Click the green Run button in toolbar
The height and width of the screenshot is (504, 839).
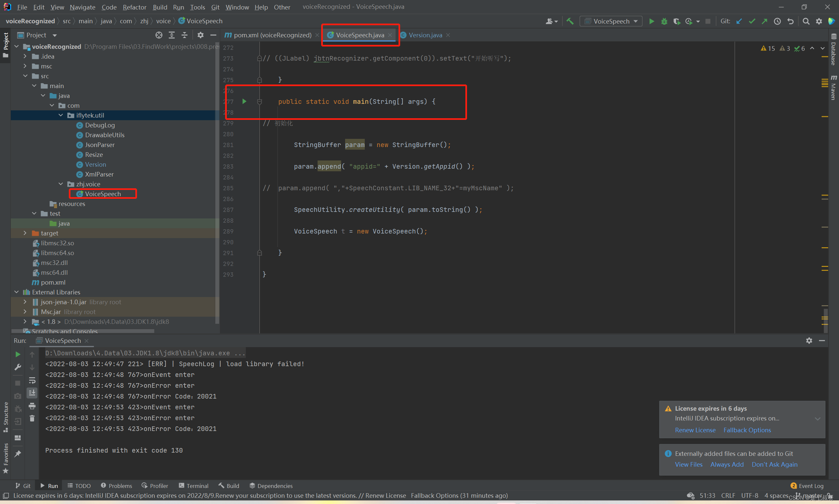[x=652, y=21]
